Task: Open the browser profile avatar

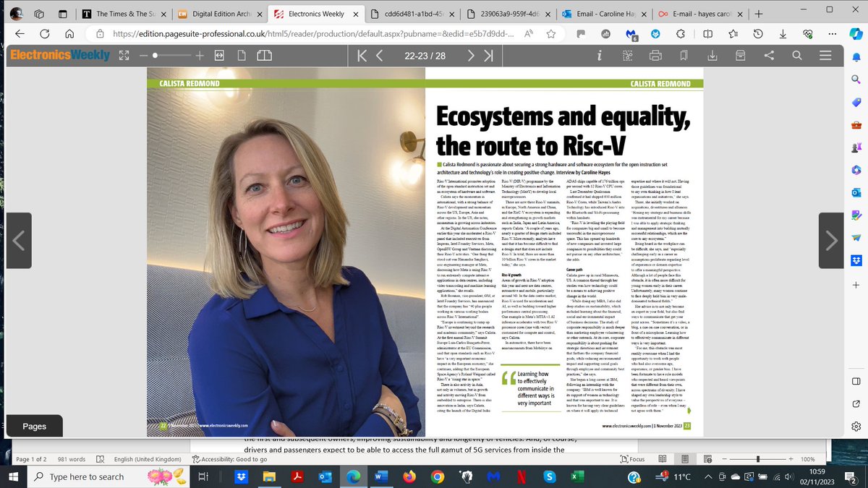Action: coord(17,14)
